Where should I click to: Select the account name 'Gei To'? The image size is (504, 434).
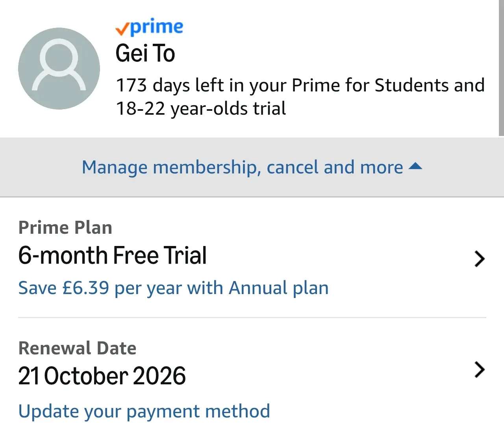pyautogui.click(x=145, y=53)
